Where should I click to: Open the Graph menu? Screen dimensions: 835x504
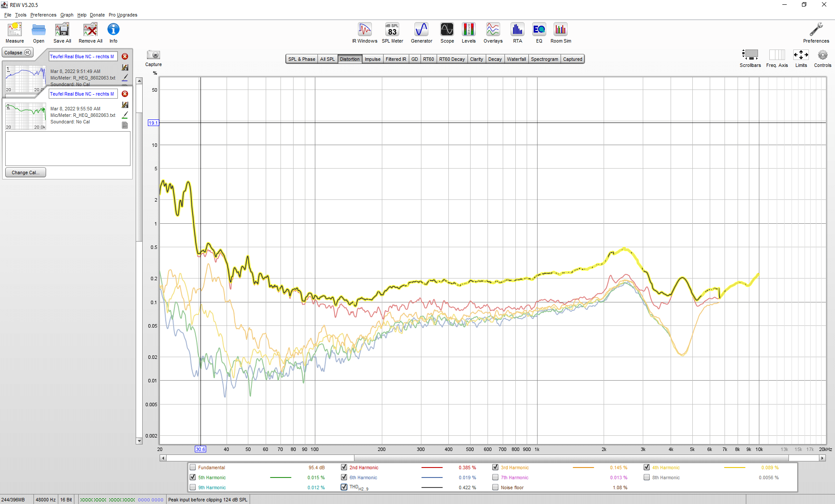coord(67,15)
